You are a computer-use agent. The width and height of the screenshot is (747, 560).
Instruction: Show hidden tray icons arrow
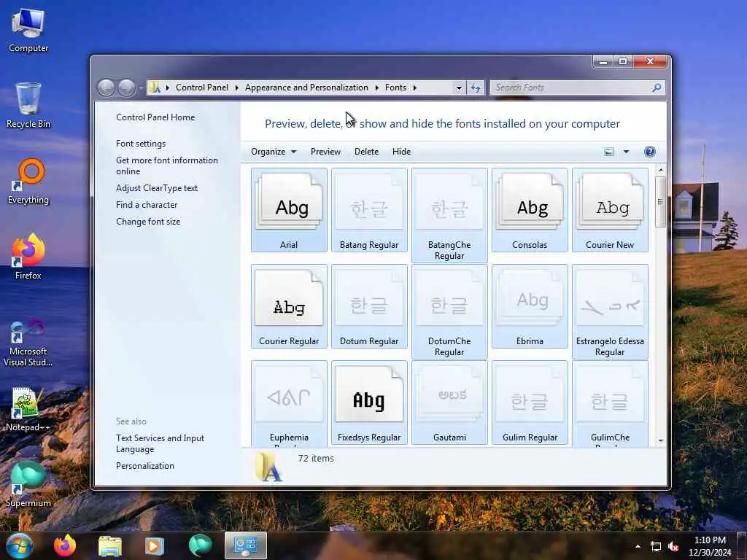pyautogui.click(x=638, y=547)
